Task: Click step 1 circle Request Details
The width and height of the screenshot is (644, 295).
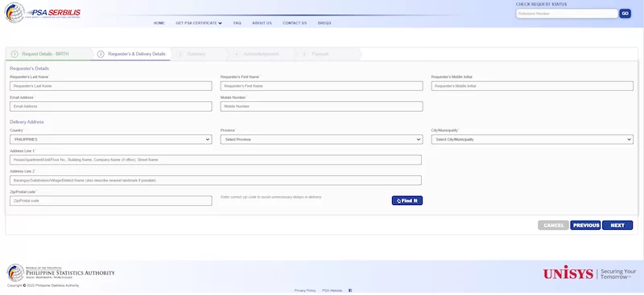Action: 14,54
